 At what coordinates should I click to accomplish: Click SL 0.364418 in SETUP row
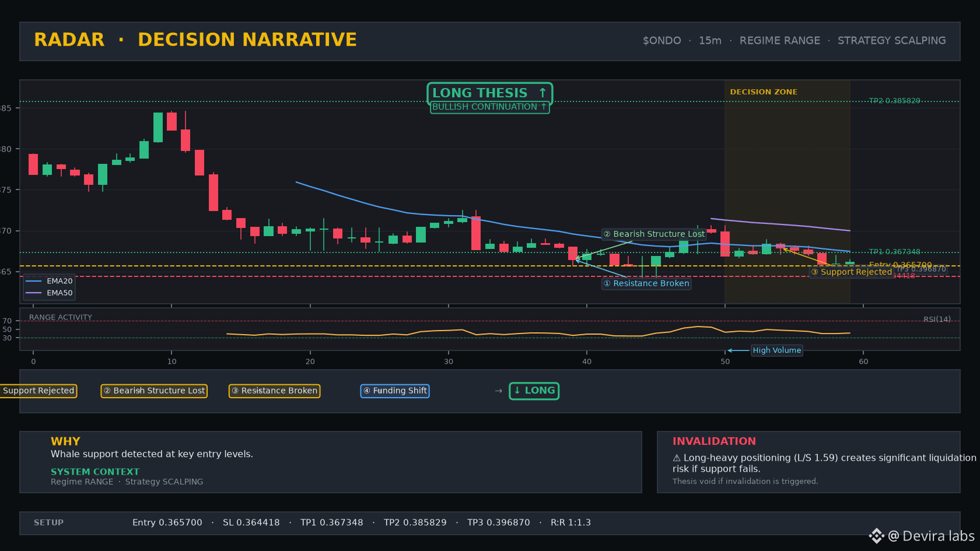[x=251, y=522]
